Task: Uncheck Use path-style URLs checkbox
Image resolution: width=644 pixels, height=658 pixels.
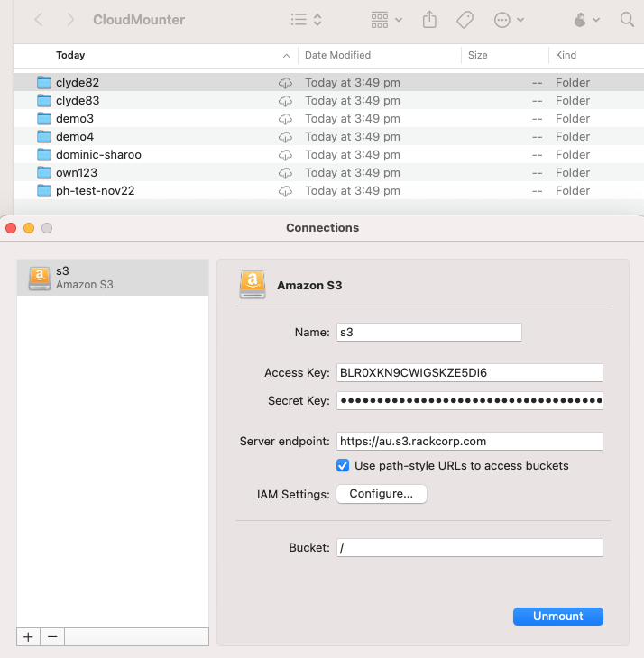Action: click(343, 465)
